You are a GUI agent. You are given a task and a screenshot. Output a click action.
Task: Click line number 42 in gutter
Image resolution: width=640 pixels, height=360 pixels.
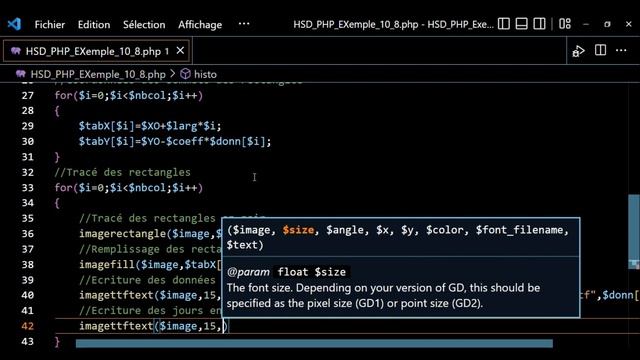28,326
